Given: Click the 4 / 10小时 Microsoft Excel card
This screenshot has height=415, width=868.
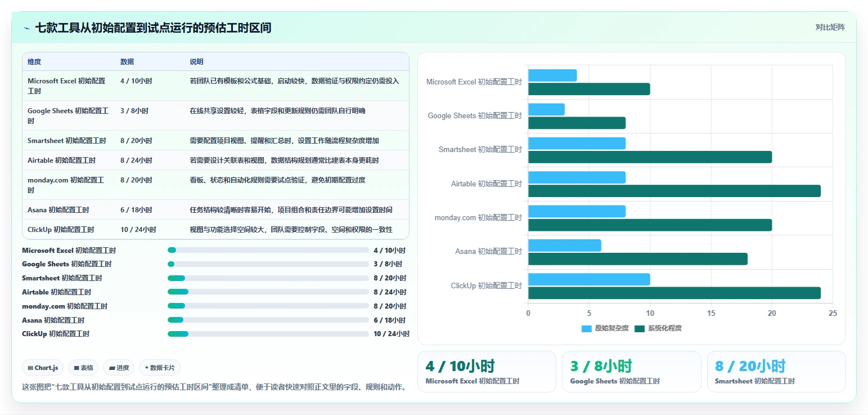Looking at the screenshot, I should click(487, 372).
